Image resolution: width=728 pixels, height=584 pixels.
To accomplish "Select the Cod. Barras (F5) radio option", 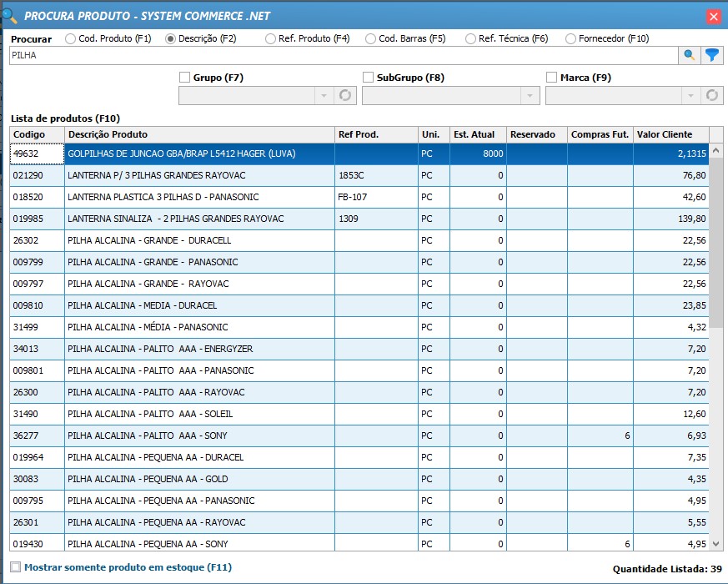I will tap(370, 38).
